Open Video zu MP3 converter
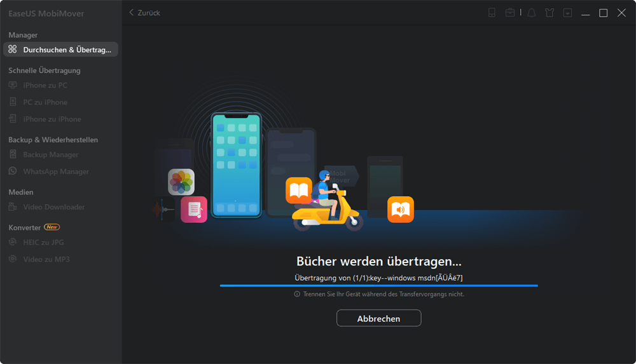Viewport: 636px width, 364px height. [x=46, y=259]
